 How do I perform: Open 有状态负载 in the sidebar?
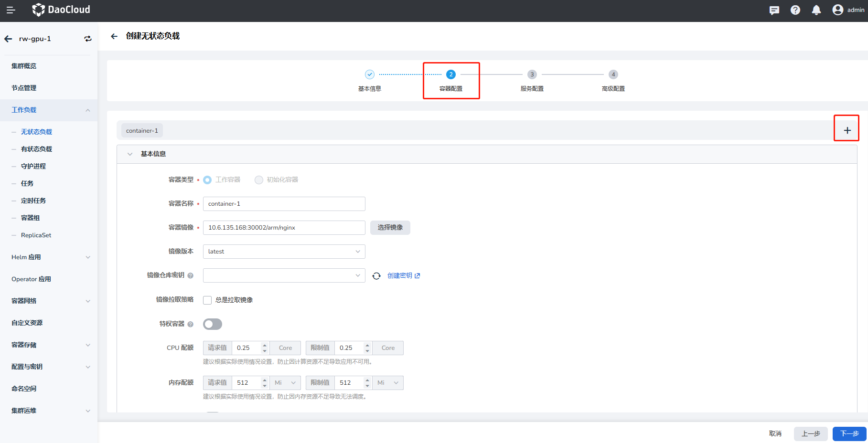click(36, 149)
